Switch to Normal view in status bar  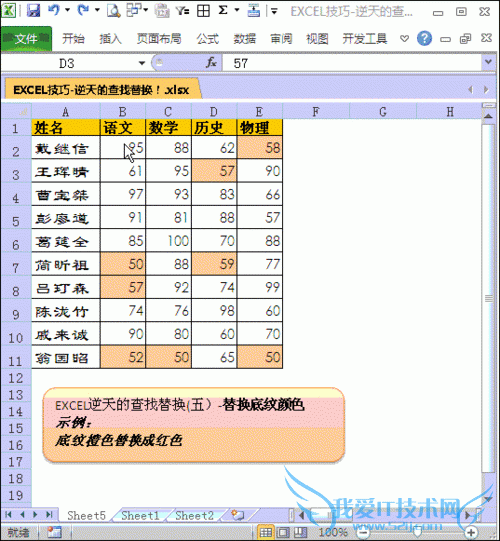tap(265, 532)
